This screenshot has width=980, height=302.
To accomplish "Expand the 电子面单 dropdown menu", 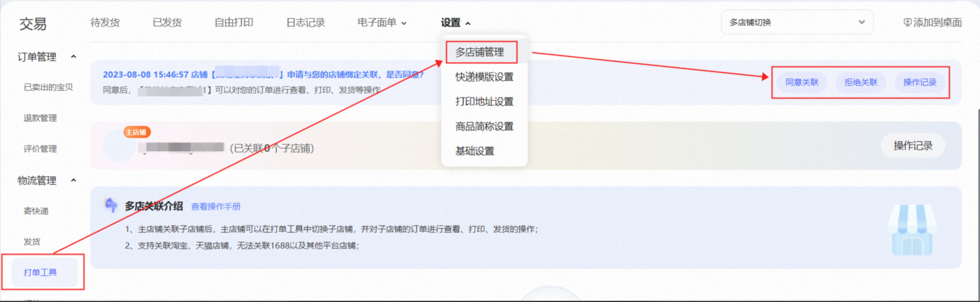I will pos(382,23).
